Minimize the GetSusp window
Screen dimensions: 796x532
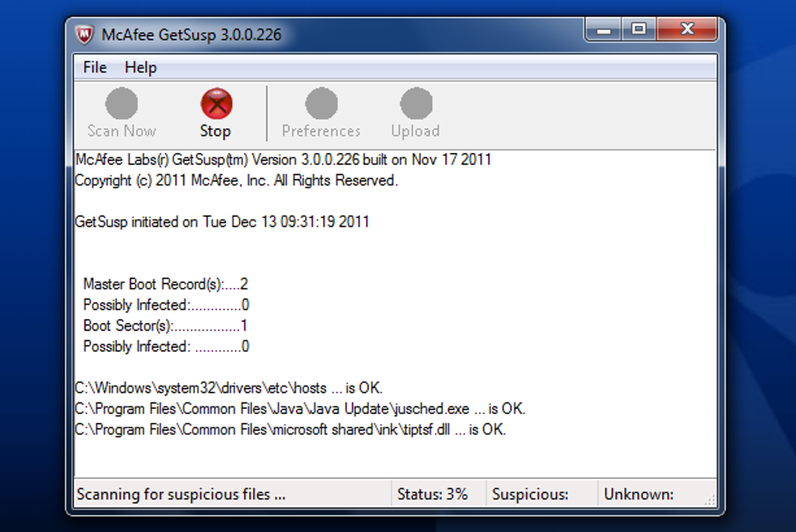603,30
